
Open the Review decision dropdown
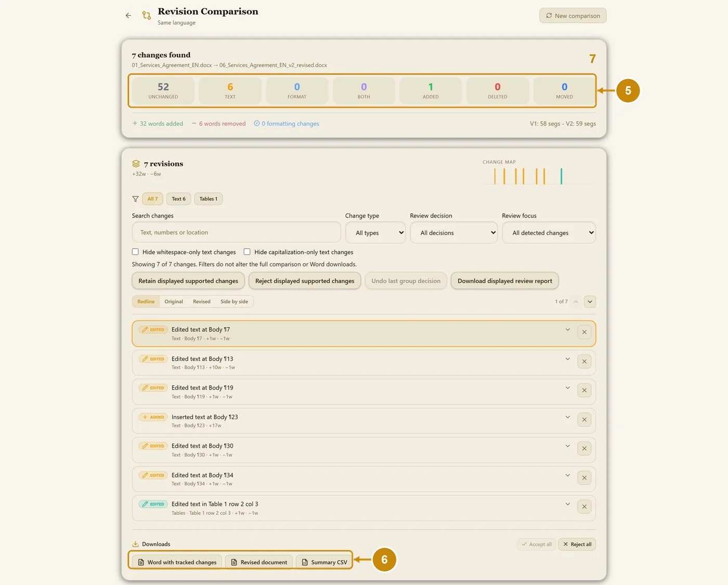pos(454,232)
